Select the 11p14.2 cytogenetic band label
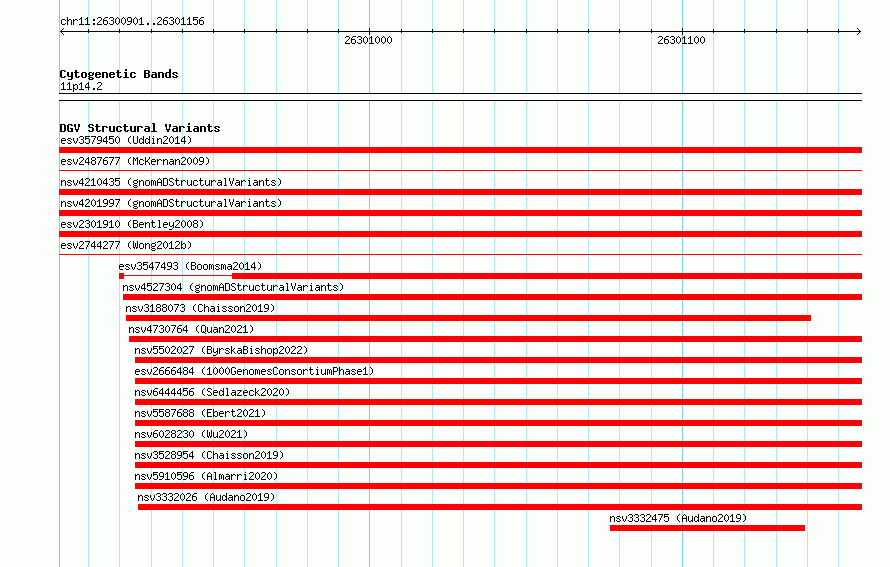The height and width of the screenshot is (567, 890). coord(81,86)
